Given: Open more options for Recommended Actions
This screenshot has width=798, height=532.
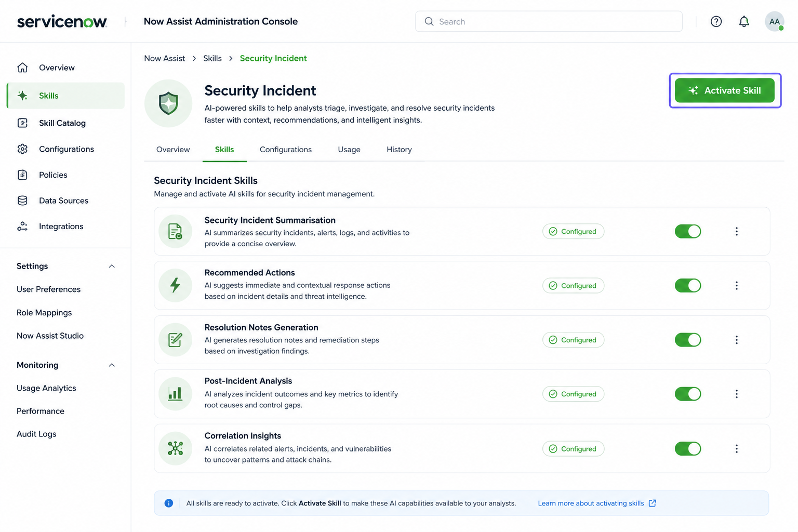Looking at the screenshot, I should pyautogui.click(x=736, y=285).
